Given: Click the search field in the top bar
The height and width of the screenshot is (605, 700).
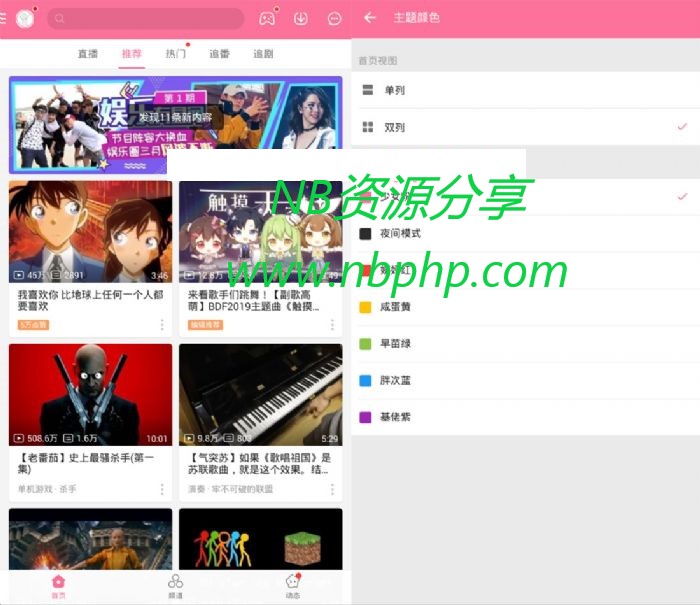Looking at the screenshot, I should pos(146,19).
